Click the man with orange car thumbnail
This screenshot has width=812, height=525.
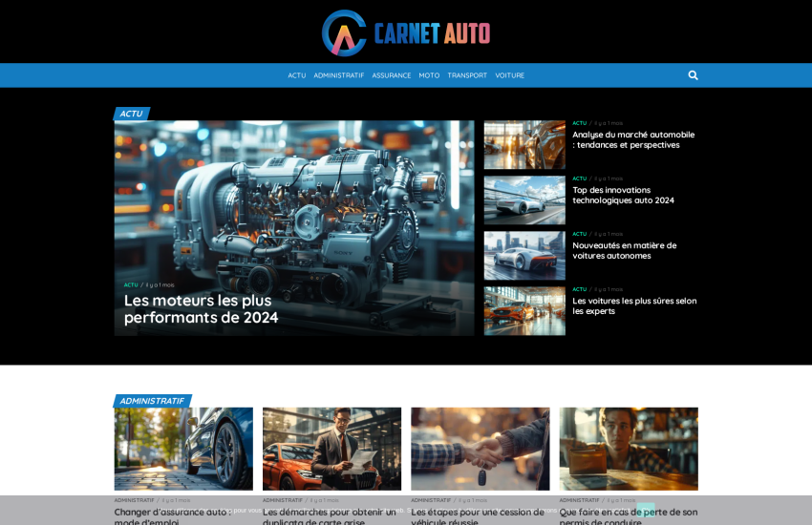pos(331,449)
